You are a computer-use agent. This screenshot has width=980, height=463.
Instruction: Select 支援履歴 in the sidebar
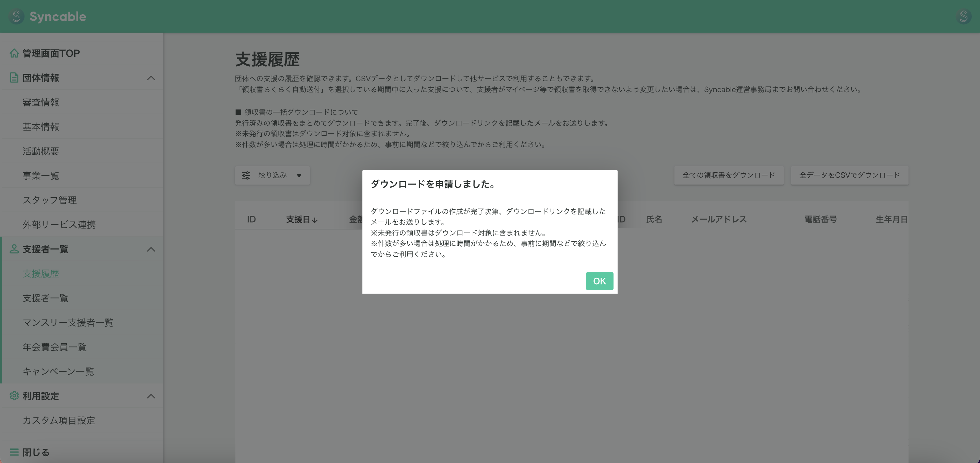pyautogui.click(x=41, y=274)
